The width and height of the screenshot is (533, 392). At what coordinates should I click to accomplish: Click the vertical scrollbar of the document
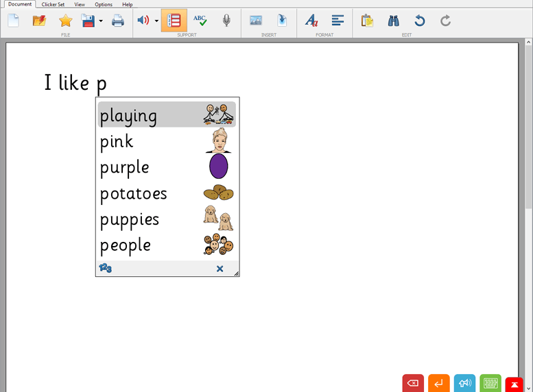[528, 137]
